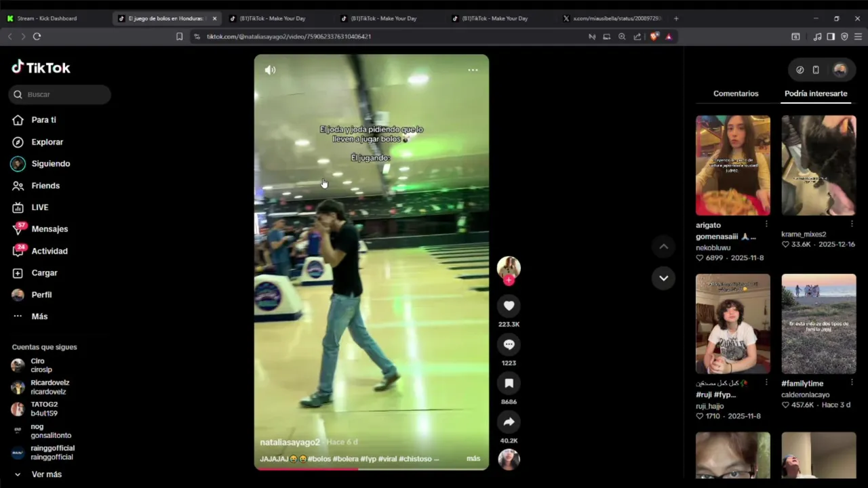Save video with bookmark icon
Screen dimensions: 868x488
(x=509, y=384)
